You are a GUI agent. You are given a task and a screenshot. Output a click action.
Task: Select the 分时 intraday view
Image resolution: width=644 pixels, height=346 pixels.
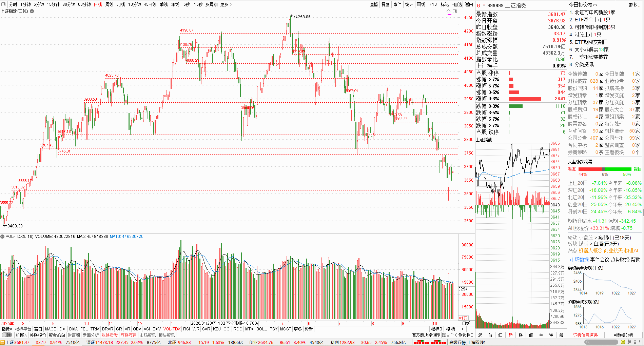coord(13,4)
